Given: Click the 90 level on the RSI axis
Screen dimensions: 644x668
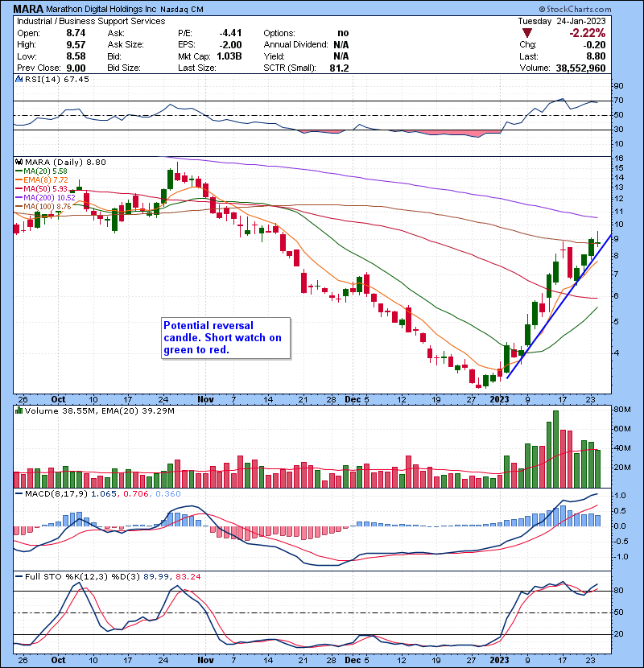Looking at the screenshot, I should pos(618,86).
